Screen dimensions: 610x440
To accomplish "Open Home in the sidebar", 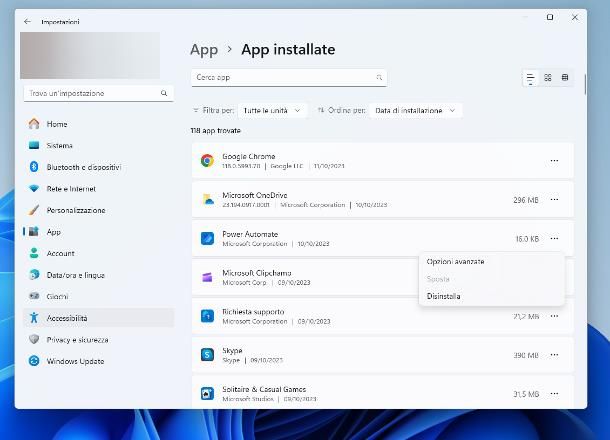I will click(99, 124).
